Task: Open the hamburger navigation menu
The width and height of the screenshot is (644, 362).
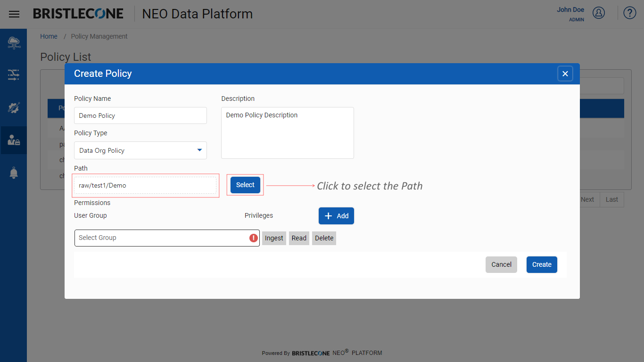Action: 14,14
